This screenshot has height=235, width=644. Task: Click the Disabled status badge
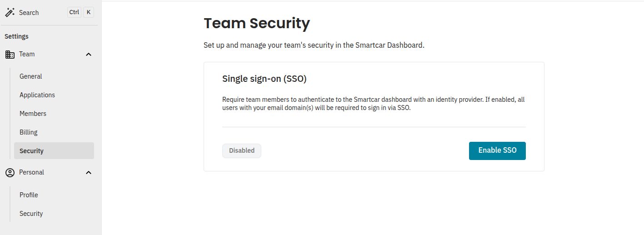click(x=242, y=151)
